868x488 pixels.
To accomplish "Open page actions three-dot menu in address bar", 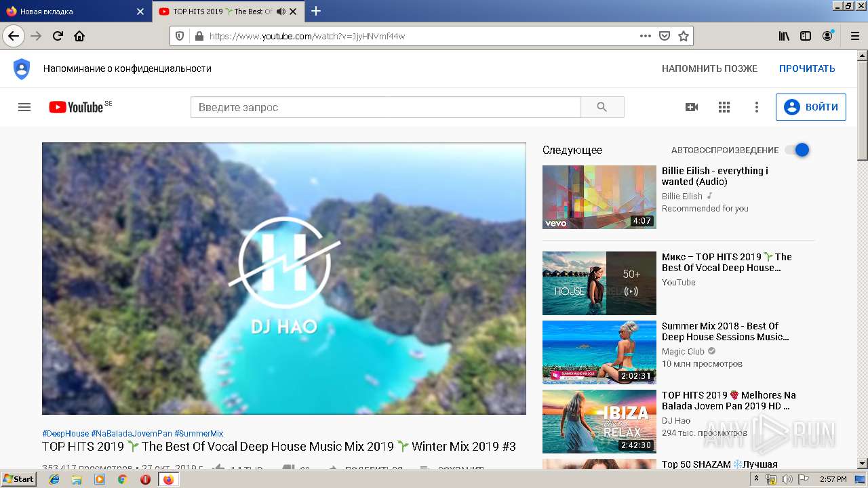I will (x=646, y=36).
